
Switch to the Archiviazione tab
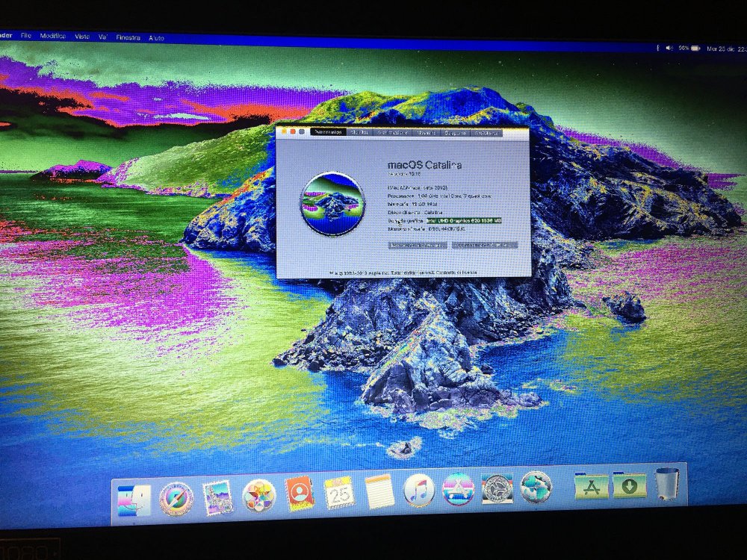click(x=393, y=132)
